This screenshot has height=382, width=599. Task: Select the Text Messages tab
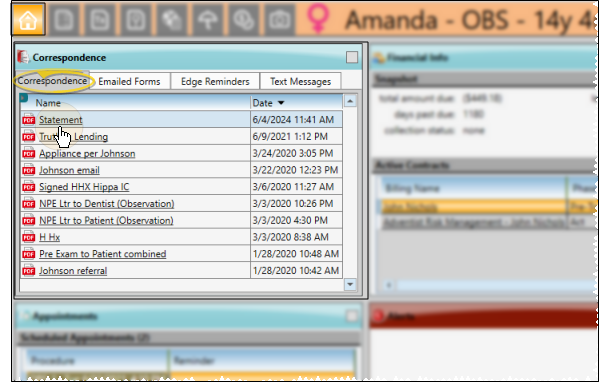pyautogui.click(x=301, y=81)
